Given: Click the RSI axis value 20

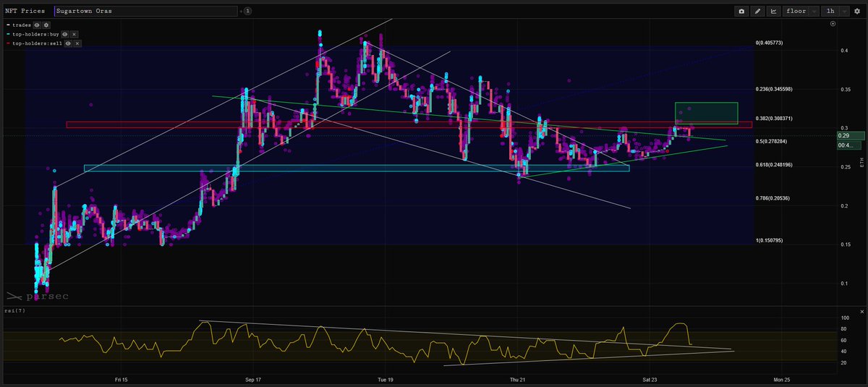Looking at the screenshot, I should 843,362.
